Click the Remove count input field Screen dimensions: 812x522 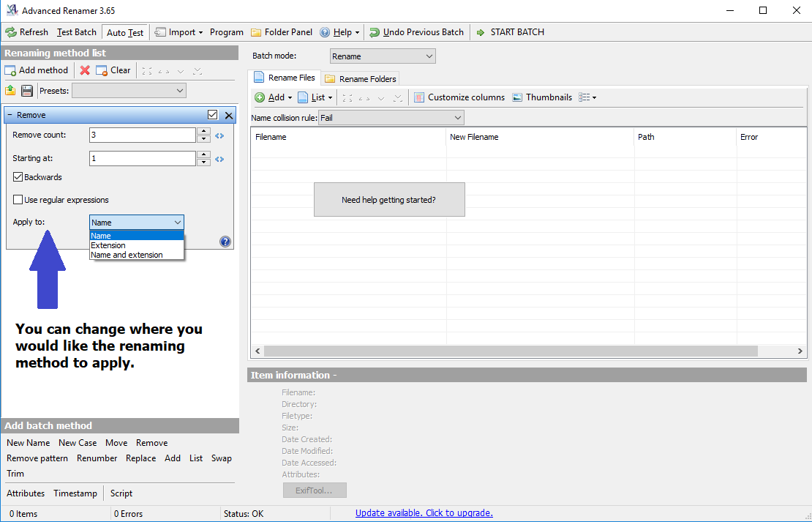(x=142, y=135)
